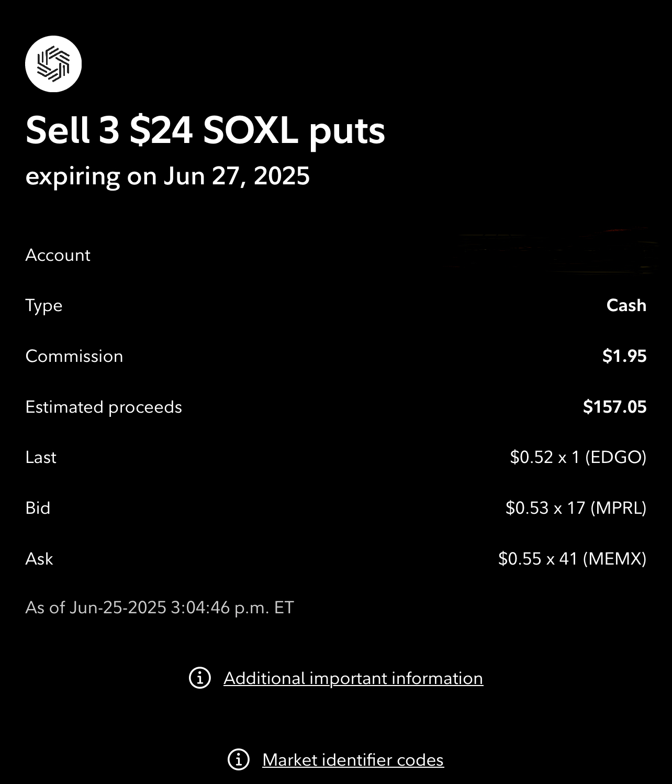Click the Cash account type value
The image size is (672, 784).
626,305
